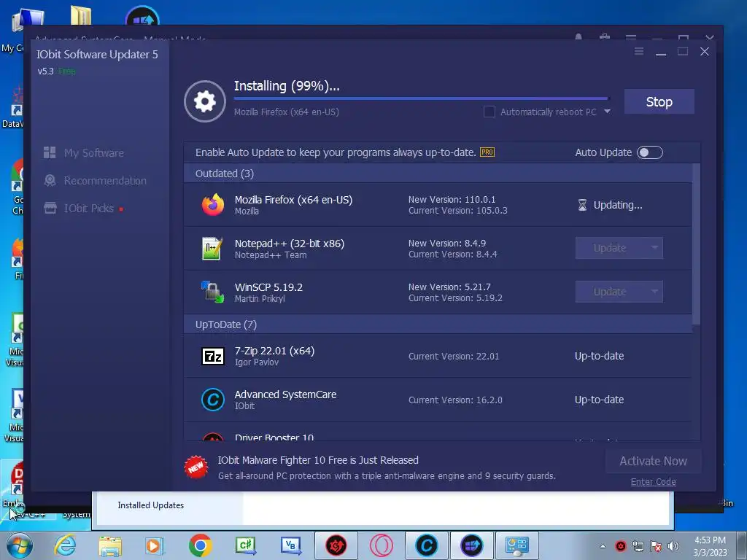
Task: Click the Activate Now button
Action: pyautogui.click(x=653, y=461)
